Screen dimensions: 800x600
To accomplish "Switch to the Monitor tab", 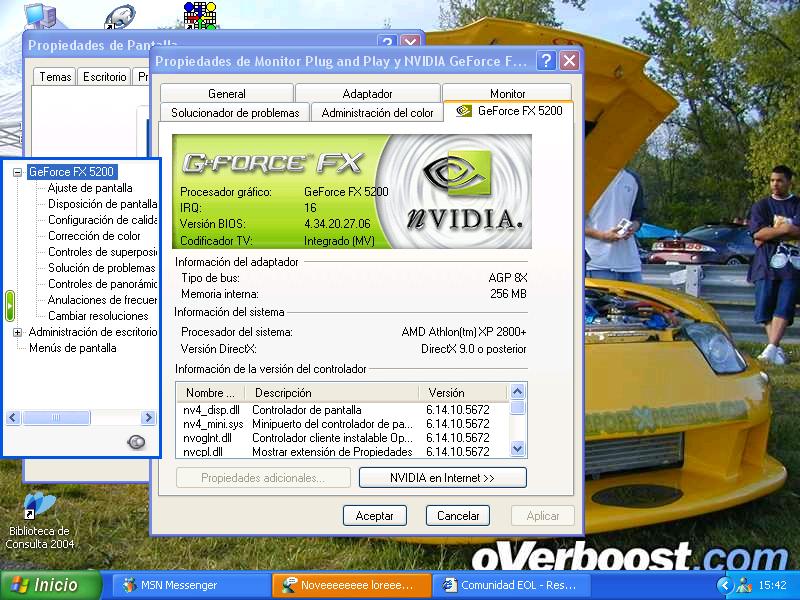I will (x=507, y=93).
